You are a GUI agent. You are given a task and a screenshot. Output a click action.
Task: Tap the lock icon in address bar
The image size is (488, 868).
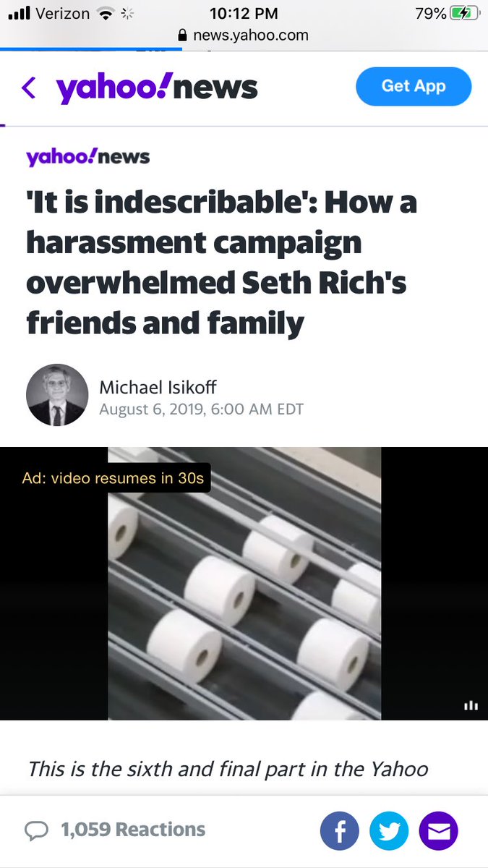[x=182, y=35]
